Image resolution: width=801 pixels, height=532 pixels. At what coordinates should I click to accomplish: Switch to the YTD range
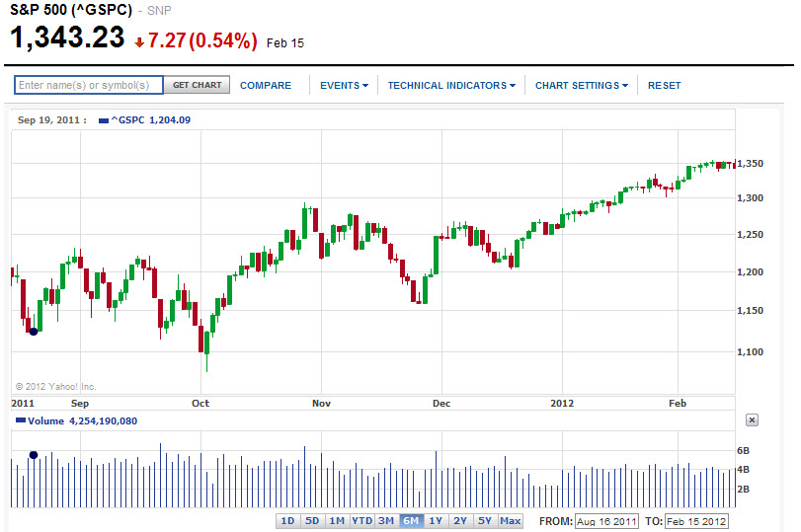pyautogui.click(x=361, y=521)
